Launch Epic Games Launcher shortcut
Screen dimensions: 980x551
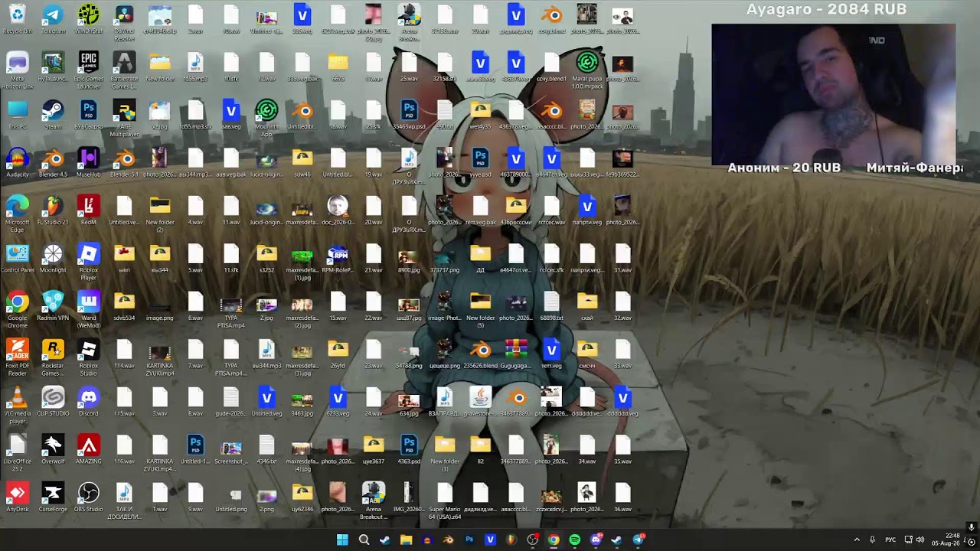coord(88,70)
